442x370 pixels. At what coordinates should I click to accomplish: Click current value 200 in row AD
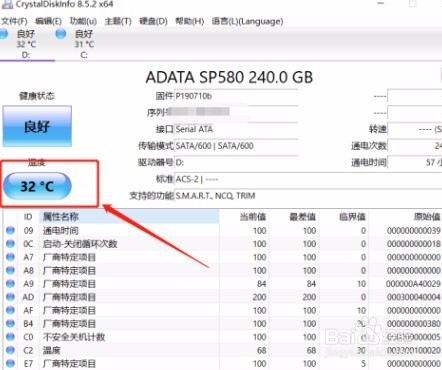(x=259, y=297)
